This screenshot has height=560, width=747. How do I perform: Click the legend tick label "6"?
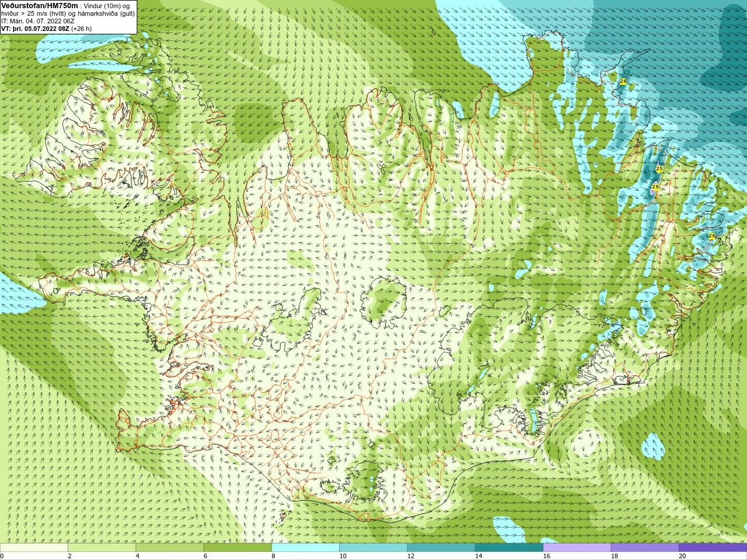click(205, 556)
